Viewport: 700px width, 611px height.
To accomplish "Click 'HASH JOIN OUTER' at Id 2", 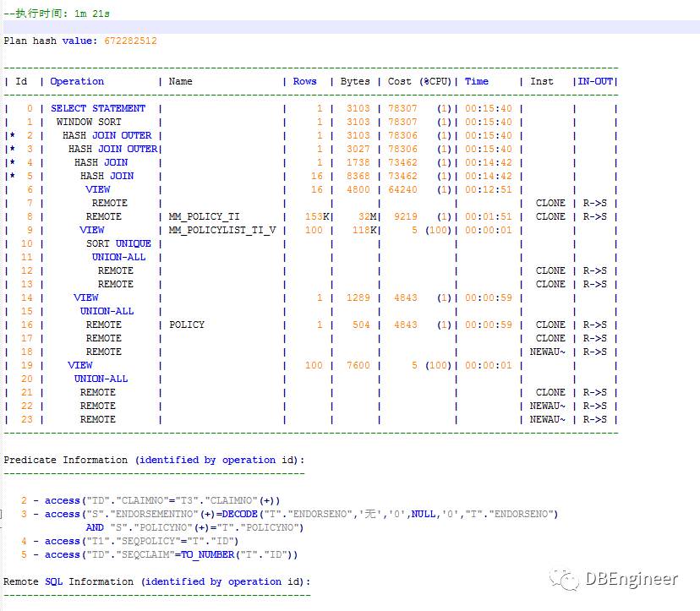I will [107, 135].
